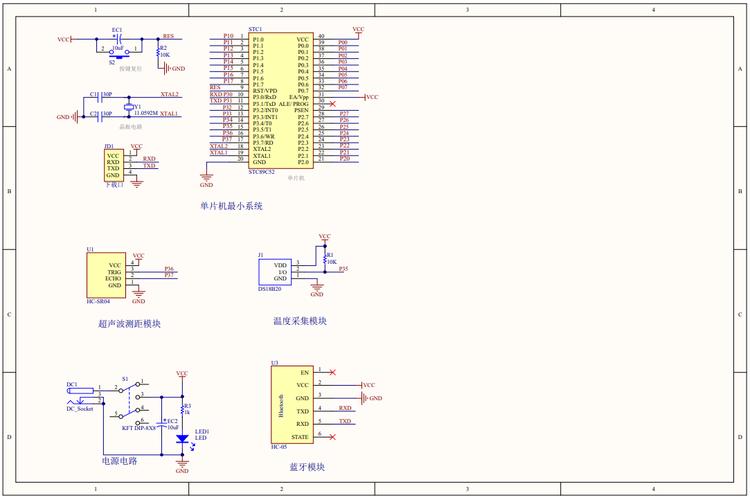Click the R2 10K resistor symbol
Viewport: 750px width, 500px height.
(x=158, y=54)
